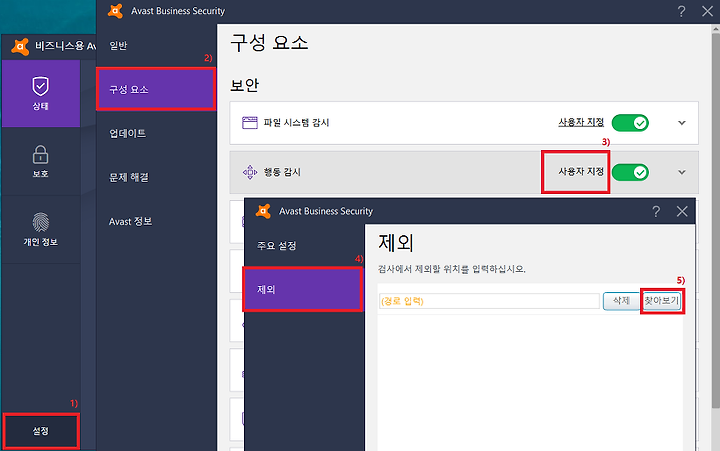This screenshot has height=451, width=720.
Task: Select the 업데이트 settings tab
Action: point(156,133)
